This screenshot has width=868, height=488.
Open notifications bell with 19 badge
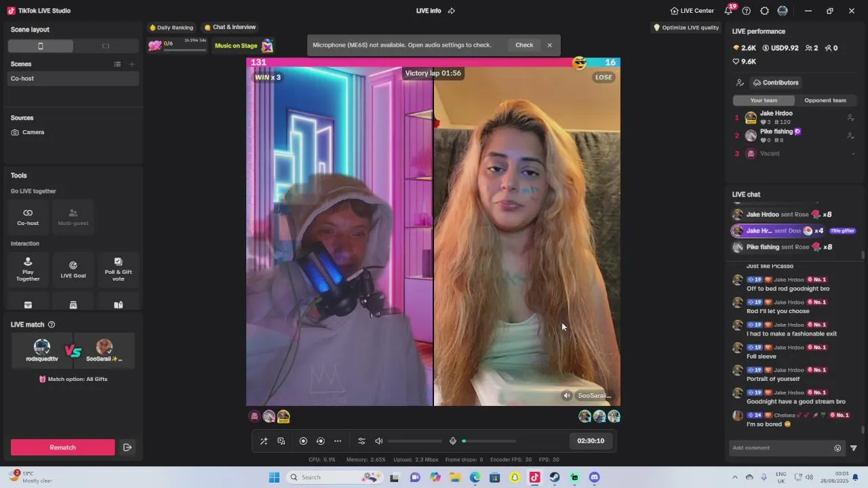point(729,10)
